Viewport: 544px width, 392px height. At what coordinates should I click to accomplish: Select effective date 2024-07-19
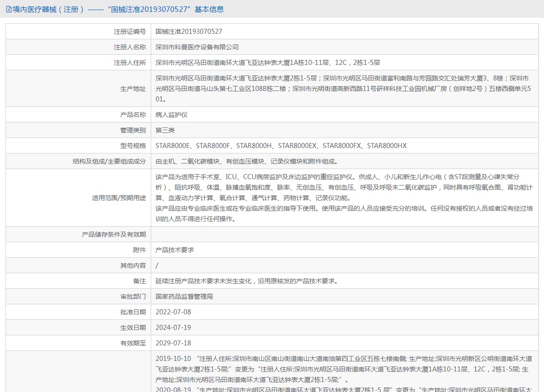click(x=173, y=328)
